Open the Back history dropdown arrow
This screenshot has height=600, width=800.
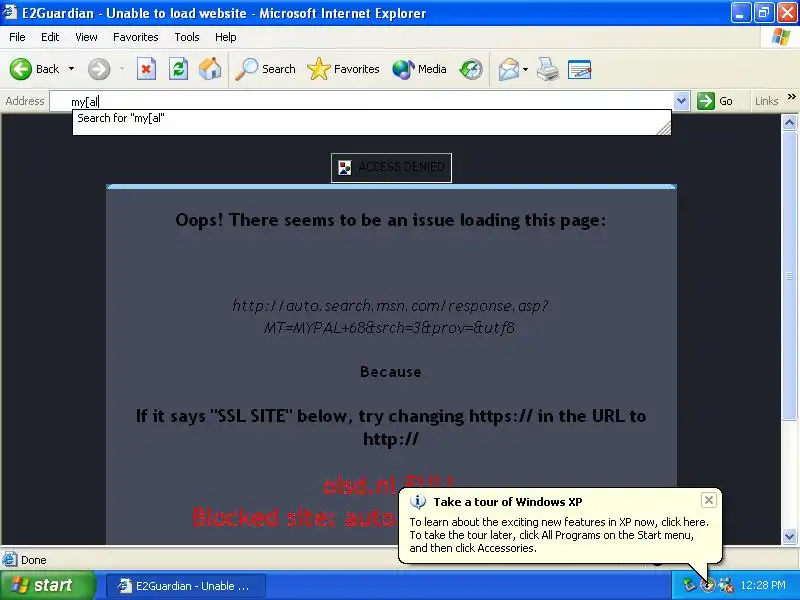point(71,69)
